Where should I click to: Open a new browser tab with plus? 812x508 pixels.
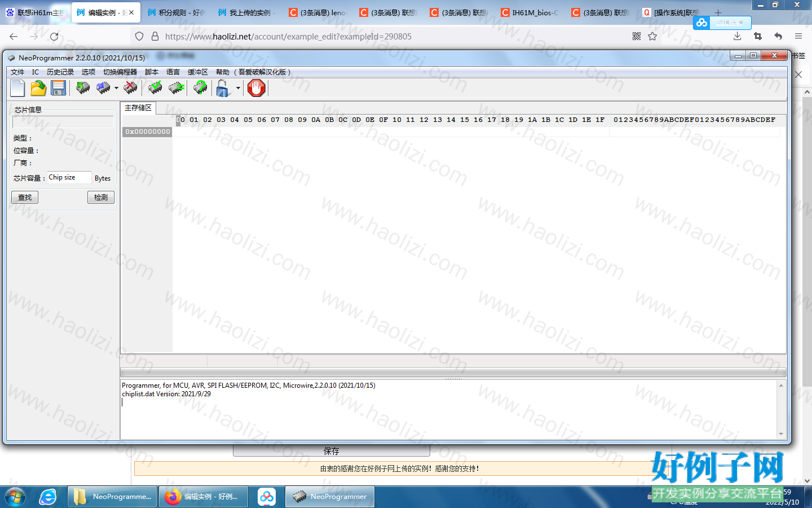coord(718,12)
